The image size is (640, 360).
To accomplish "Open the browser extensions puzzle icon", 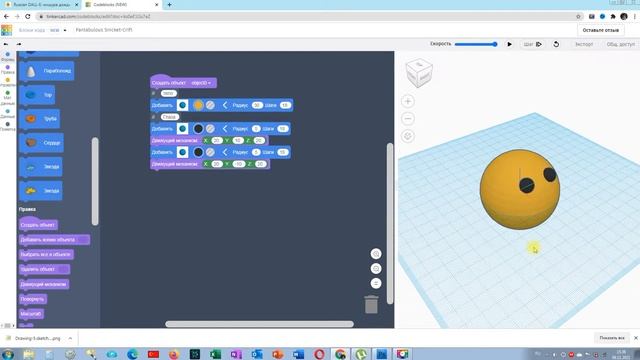I will [613, 16].
